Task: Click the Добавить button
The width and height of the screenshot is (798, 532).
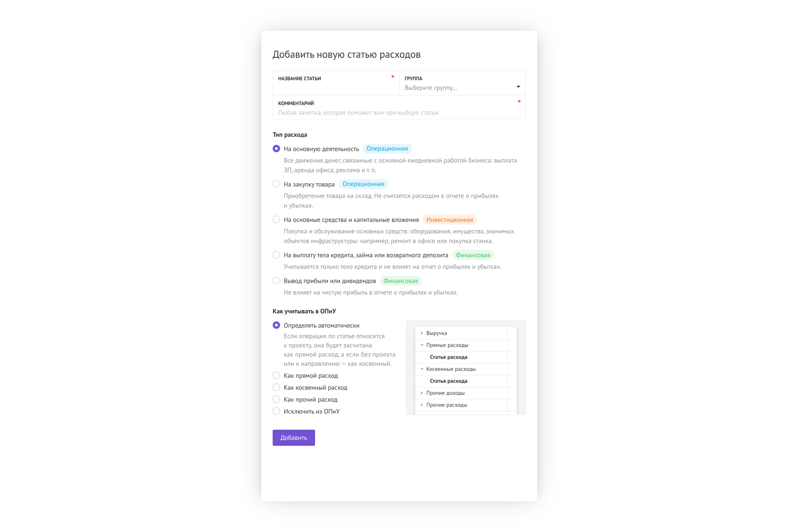Action: point(294,438)
